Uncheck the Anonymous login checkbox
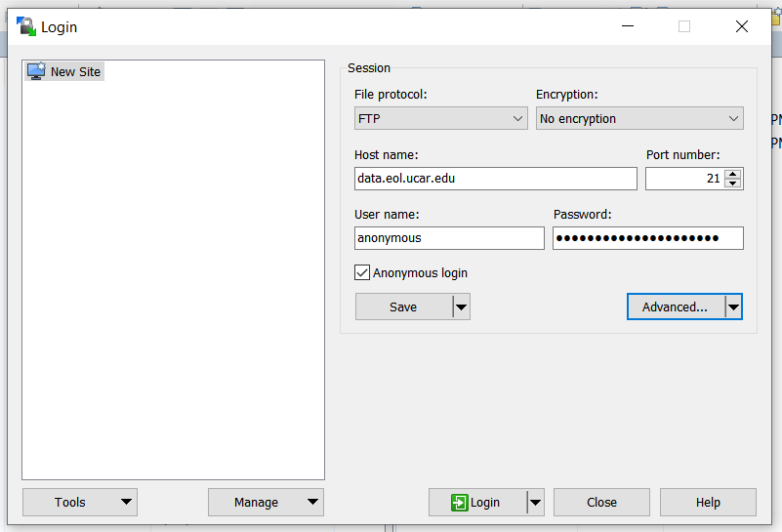The height and width of the screenshot is (532, 782). tap(362, 272)
